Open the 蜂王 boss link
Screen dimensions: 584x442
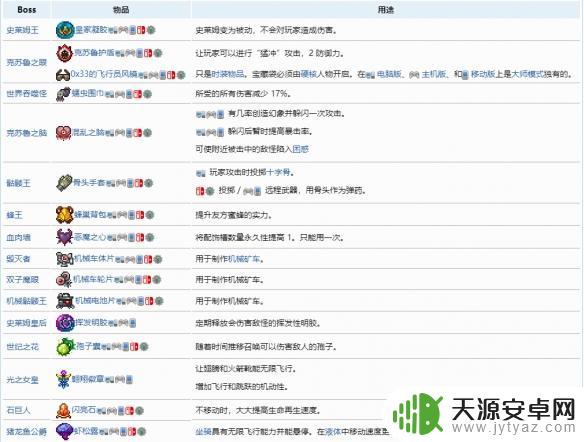tap(15, 215)
